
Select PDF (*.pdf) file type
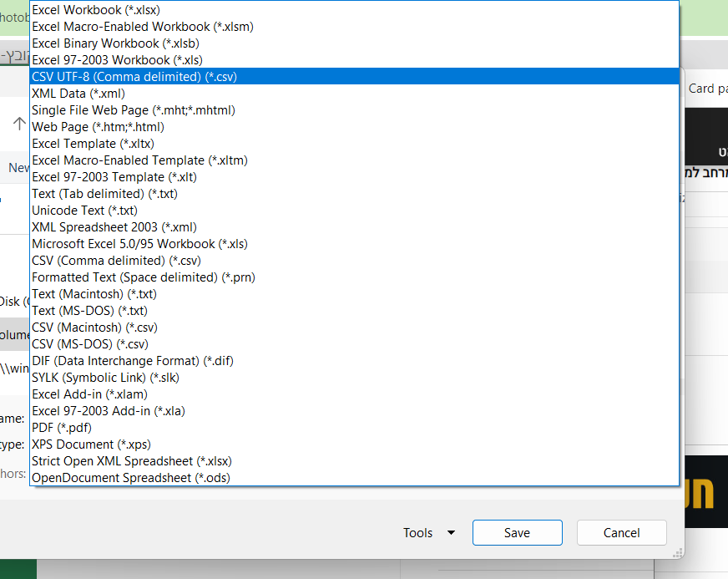(x=62, y=428)
